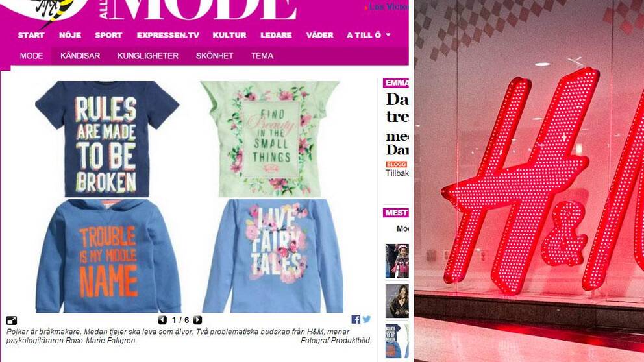Open the SKÖNHET tab

click(x=214, y=56)
